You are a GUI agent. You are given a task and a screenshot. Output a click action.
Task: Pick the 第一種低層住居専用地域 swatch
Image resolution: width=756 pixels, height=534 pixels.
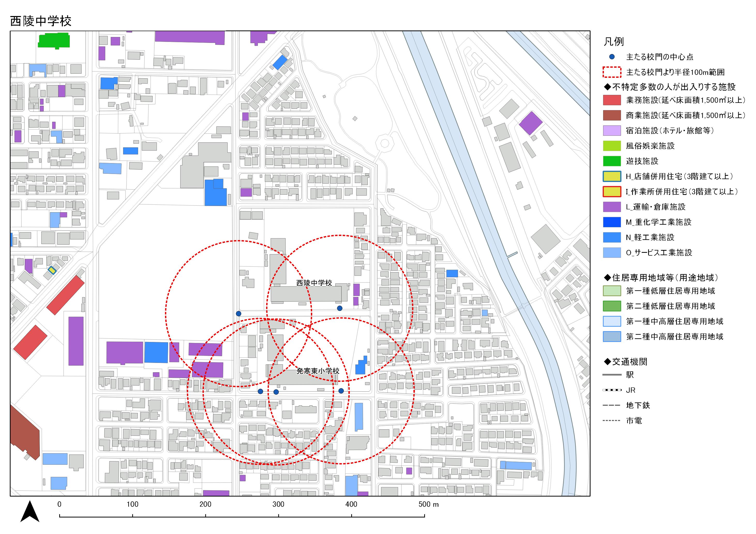pos(612,291)
